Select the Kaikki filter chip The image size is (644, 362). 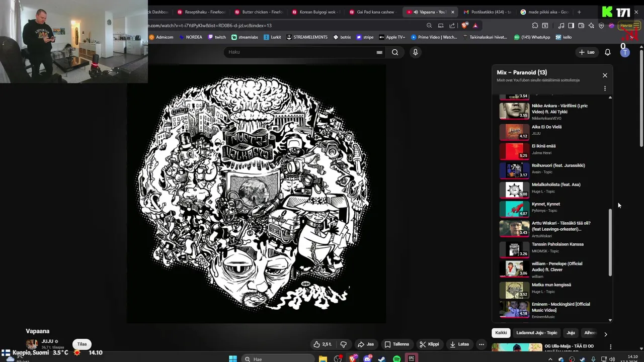coord(501,333)
